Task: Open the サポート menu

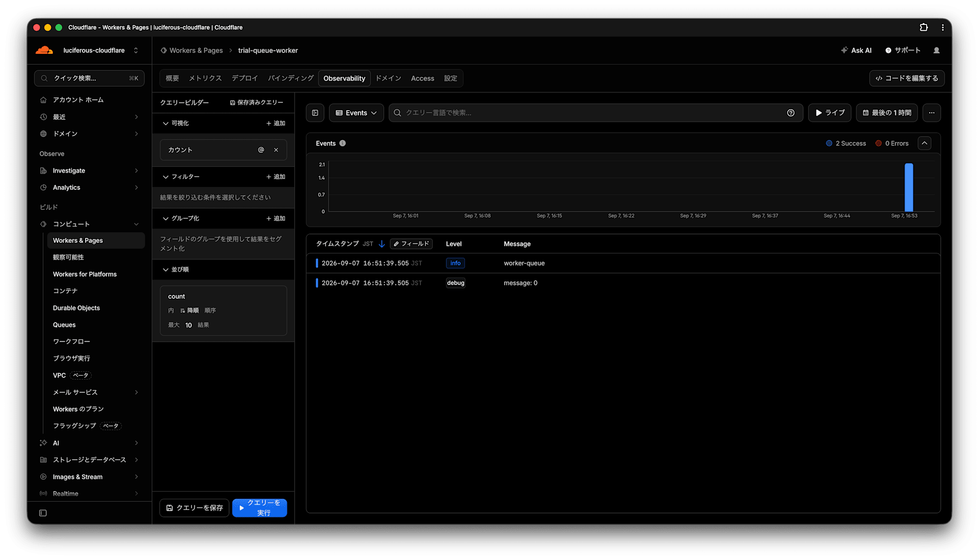Action: (903, 50)
